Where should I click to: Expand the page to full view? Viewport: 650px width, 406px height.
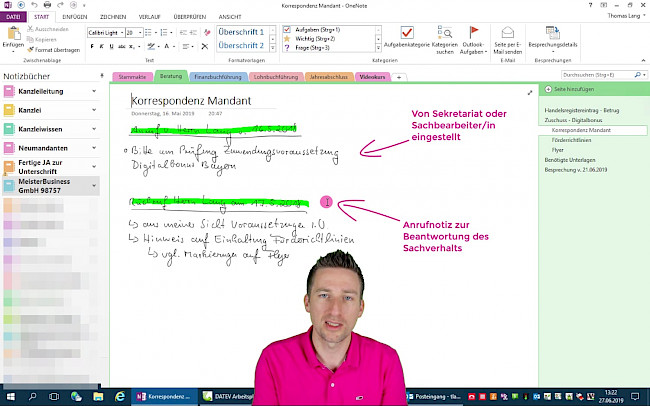[x=529, y=93]
